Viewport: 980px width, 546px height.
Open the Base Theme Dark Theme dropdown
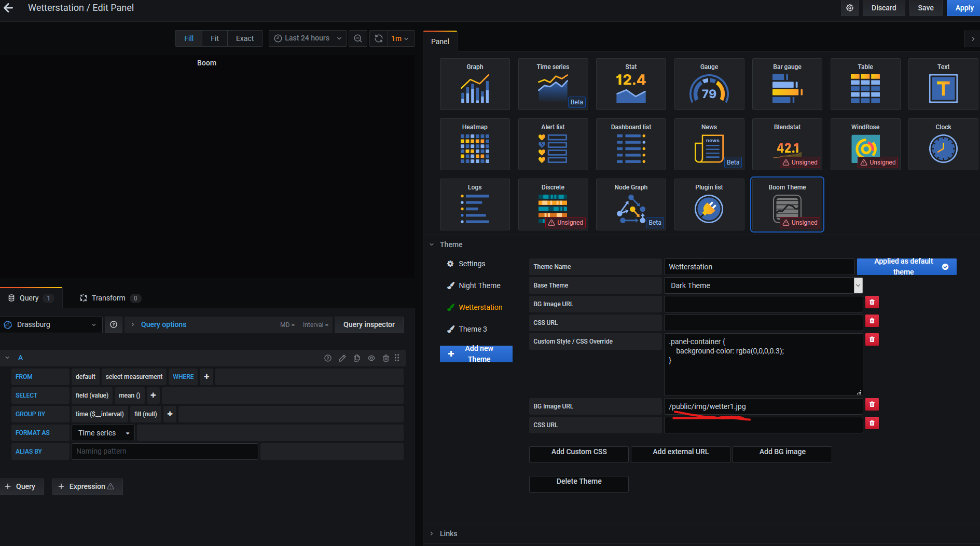(763, 285)
